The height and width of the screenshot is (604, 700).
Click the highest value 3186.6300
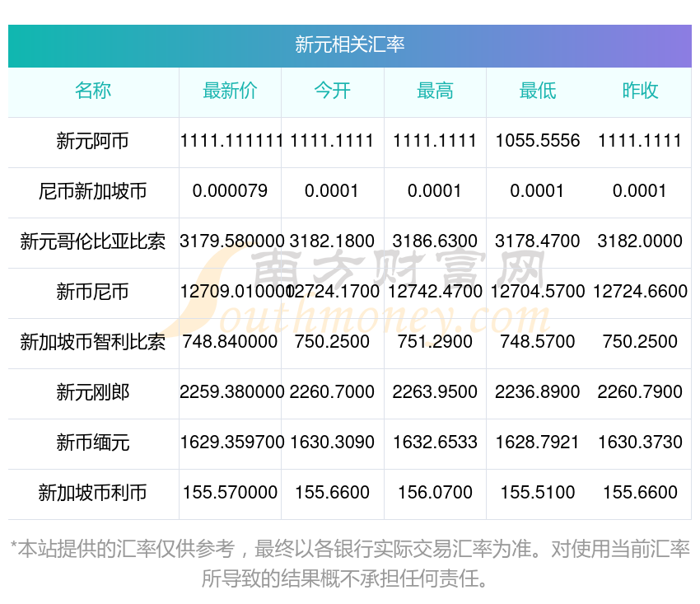coord(435,241)
